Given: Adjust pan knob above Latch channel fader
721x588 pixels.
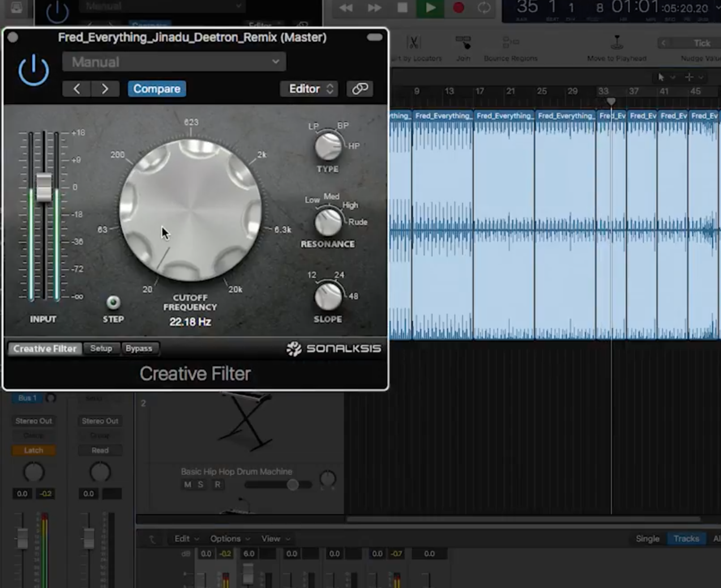Looking at the screenshot, I should 34,473.
